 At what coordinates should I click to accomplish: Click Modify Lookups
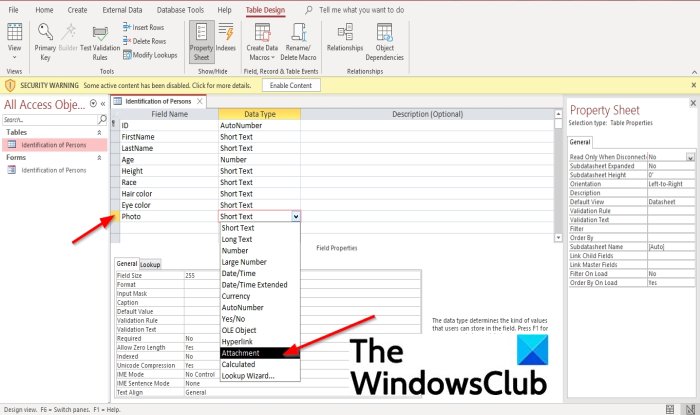click(x=150, y=55)
